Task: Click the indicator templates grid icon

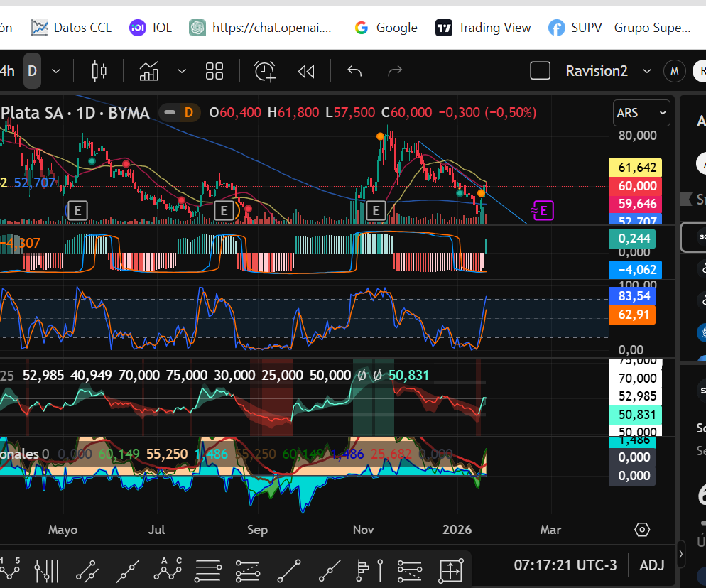Action: [x=214, y=71]
